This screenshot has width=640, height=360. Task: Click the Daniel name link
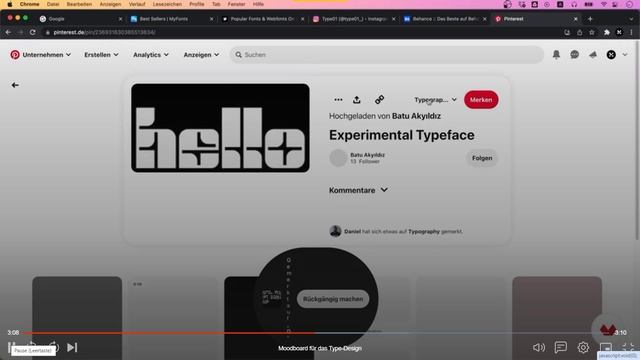pos(352,231)
